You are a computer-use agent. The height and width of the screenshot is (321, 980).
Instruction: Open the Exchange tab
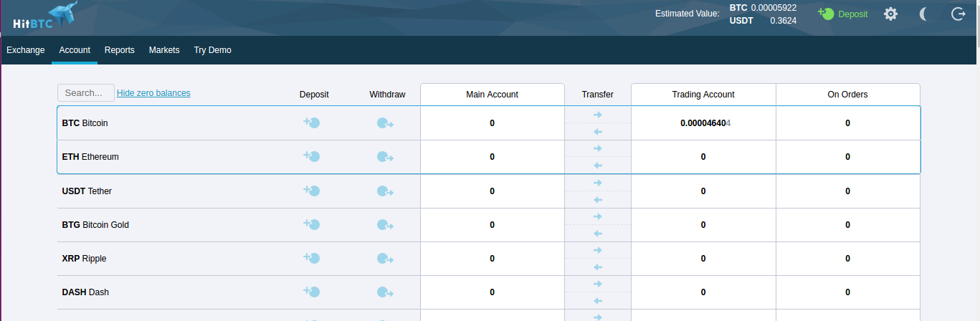click(26, 50)
